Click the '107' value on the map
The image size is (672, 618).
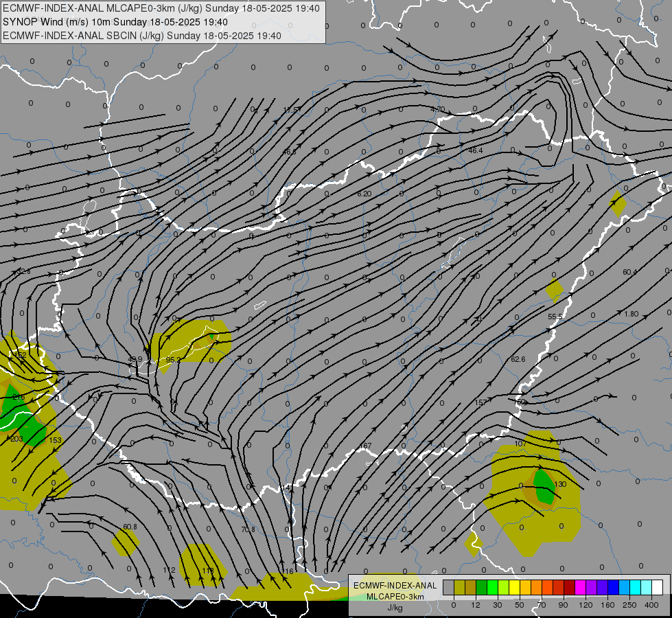point(520,444)
